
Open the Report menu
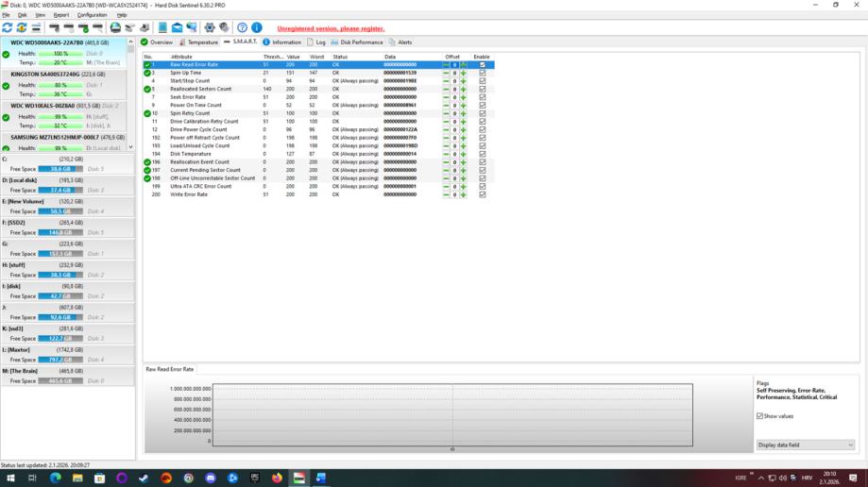point(60,15)
